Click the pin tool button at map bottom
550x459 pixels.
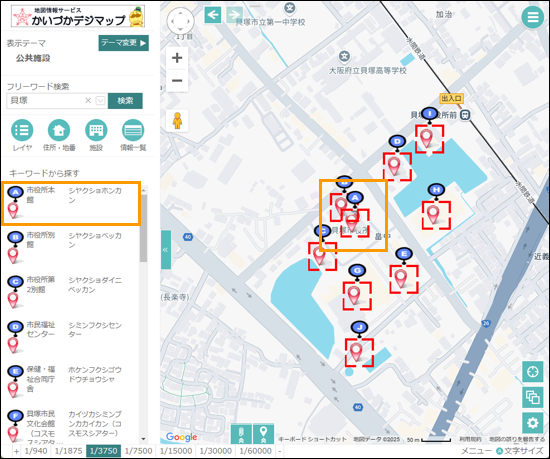pyautogui.click(x=263, y=434)
